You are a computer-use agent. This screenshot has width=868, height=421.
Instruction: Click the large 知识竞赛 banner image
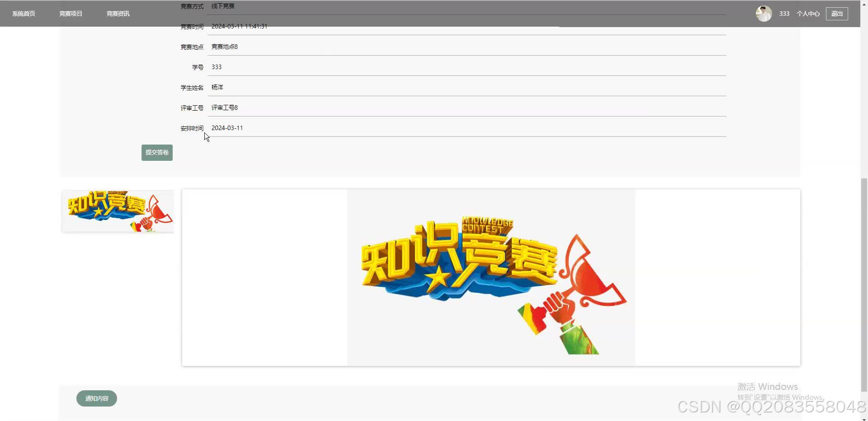tap(491, 277)
